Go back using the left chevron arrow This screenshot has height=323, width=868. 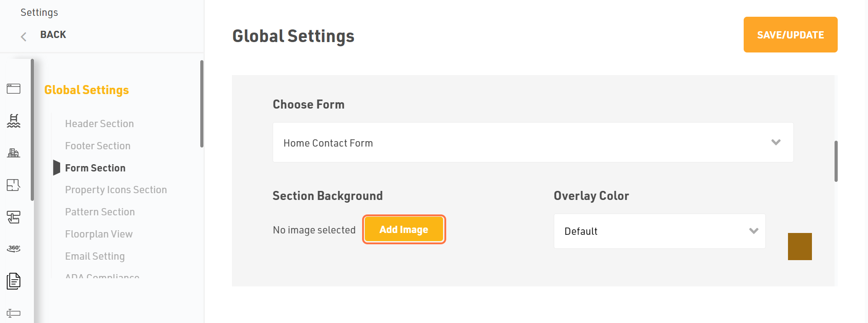point(24,37)
